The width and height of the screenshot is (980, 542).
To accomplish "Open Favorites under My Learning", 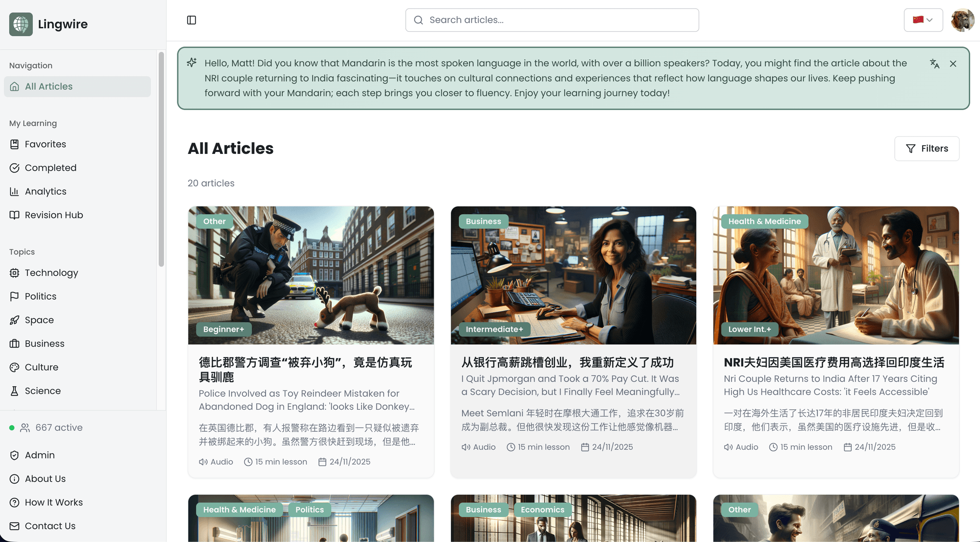I will click(45, 144).
